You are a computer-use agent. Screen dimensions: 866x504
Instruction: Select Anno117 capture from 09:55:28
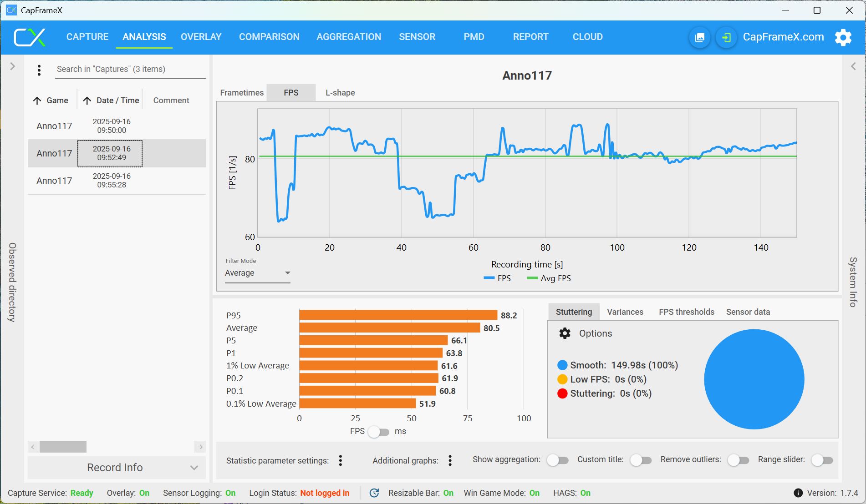click(x=117, y=181)
